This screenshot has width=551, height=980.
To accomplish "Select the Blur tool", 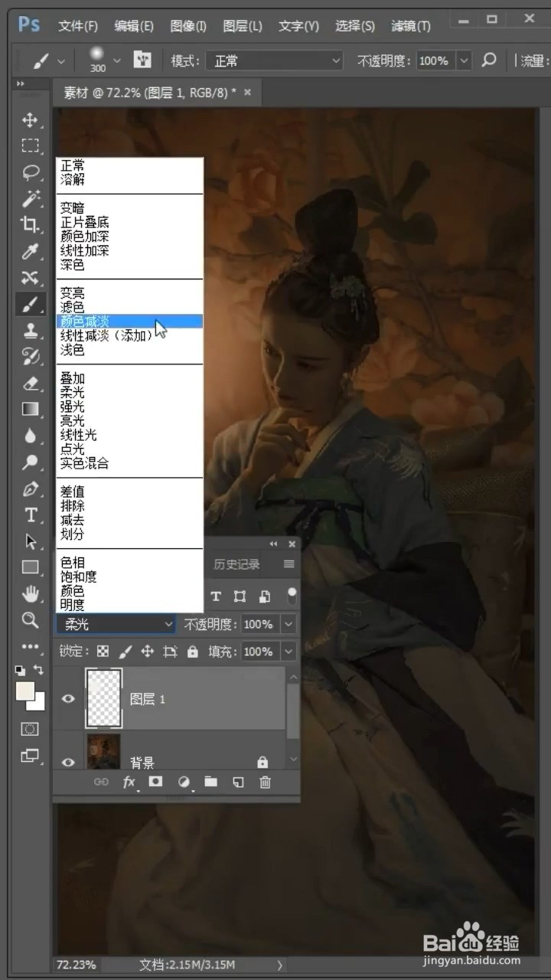I will tap(30, 436).
